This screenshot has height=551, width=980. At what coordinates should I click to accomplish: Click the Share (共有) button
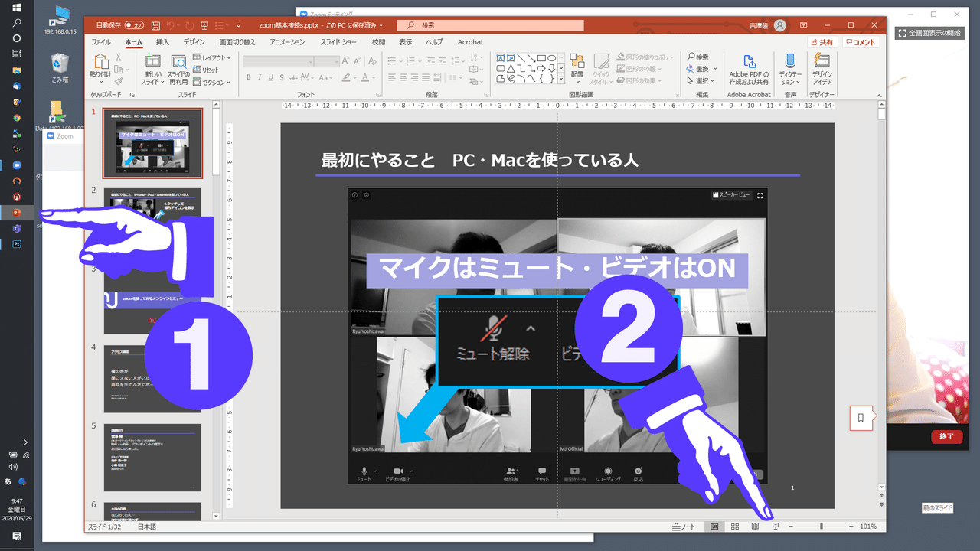(822, 42)
